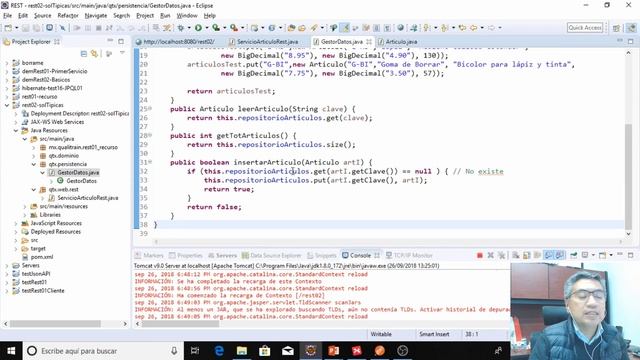The width and height of the screenshot is (640, 360).
Task: Open the New dropdown arrow in toolbar
Action: point(17,28)
